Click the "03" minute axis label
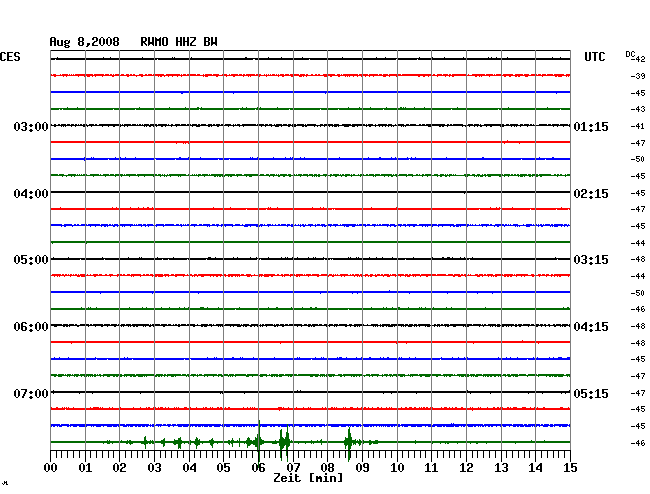 pyautogui.click(x=155, y=468)
